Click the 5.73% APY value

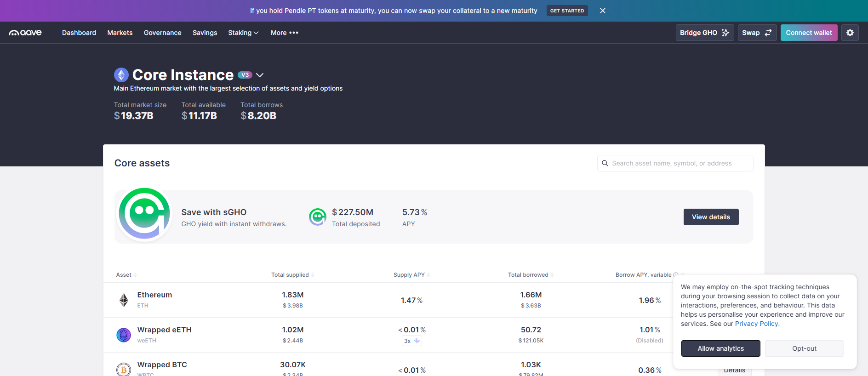(415, 212)
